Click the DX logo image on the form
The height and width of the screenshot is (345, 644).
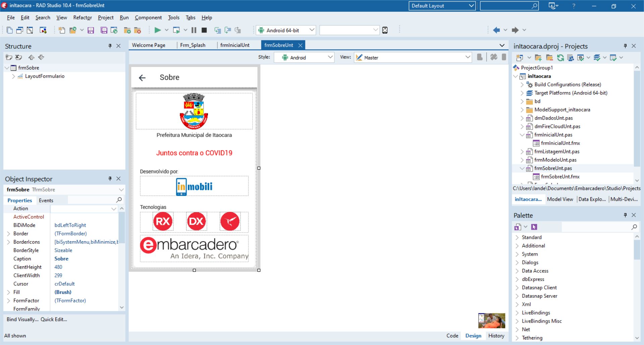coord(196,221)
